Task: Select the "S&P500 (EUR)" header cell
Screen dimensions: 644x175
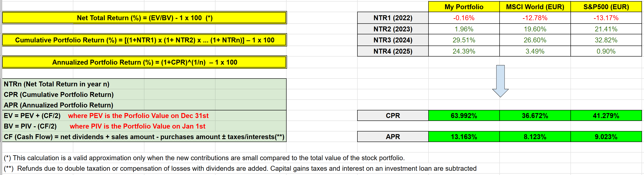Action: (x=606, y=7)
